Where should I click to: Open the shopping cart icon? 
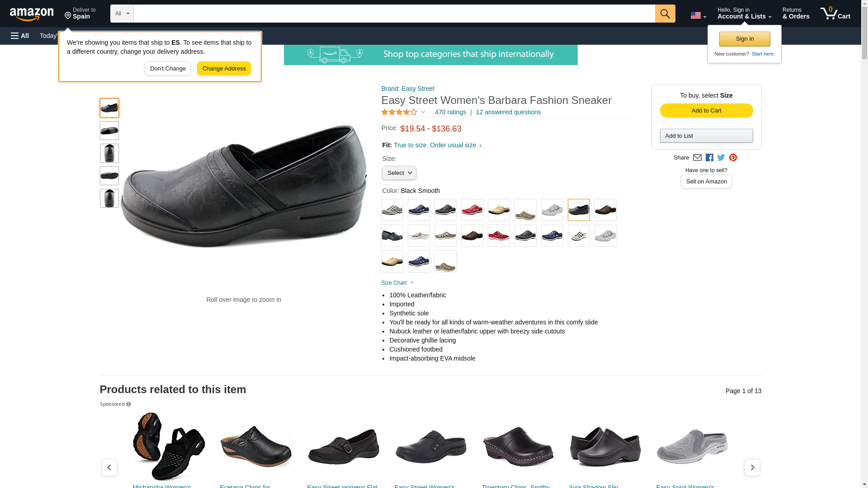click(835, 14)
